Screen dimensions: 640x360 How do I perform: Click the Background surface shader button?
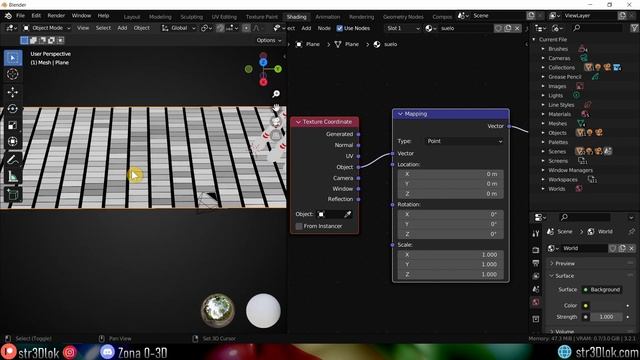(602, 290)
